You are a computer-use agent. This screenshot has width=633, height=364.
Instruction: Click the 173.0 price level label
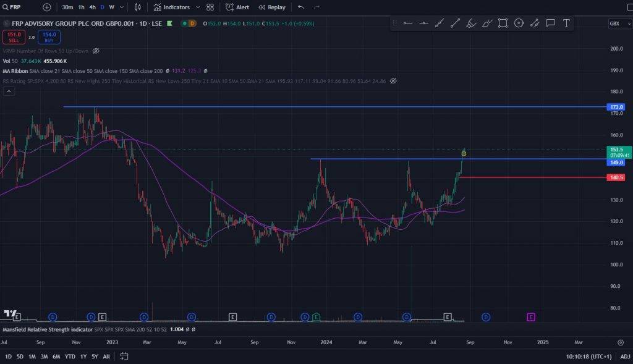[x=616, y=107]
